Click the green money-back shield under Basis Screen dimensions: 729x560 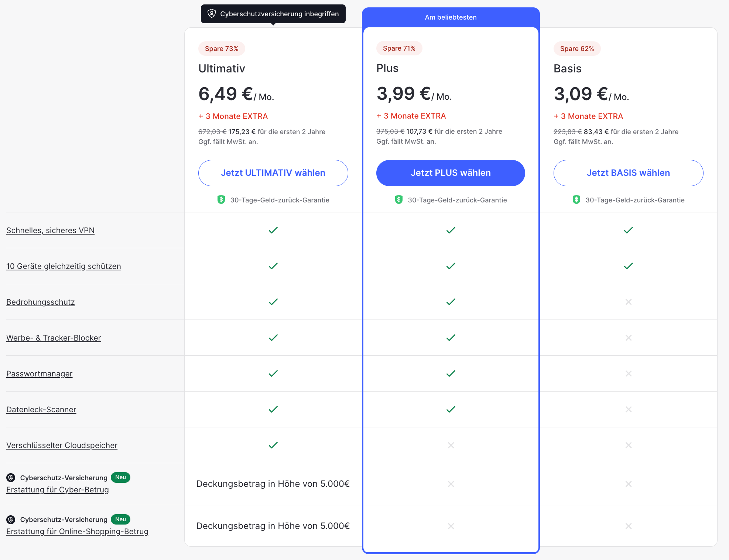576,200
